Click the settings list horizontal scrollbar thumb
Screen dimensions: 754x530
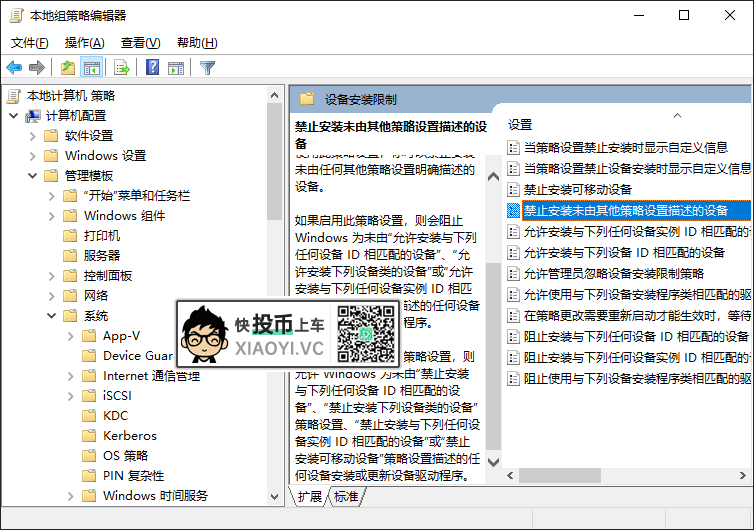coord(560,476)
